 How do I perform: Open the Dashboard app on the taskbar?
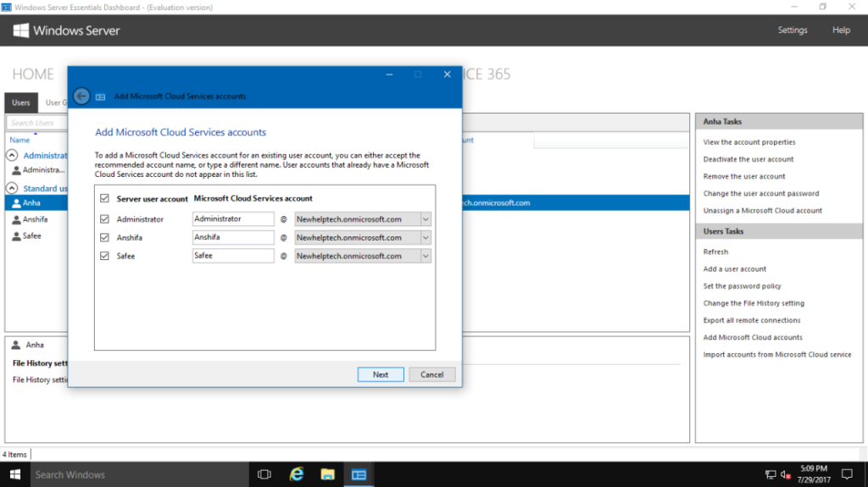pyautogui.click(x=359, y=474)
